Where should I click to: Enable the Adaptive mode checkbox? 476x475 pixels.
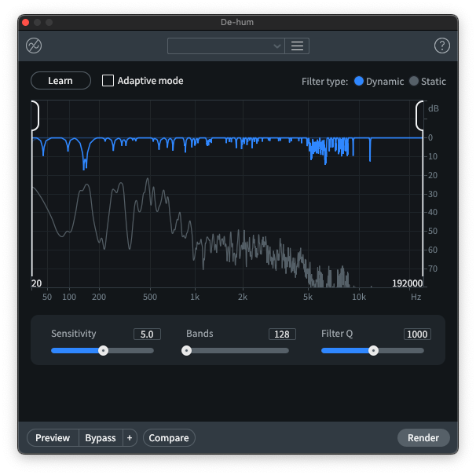[108, 80]
